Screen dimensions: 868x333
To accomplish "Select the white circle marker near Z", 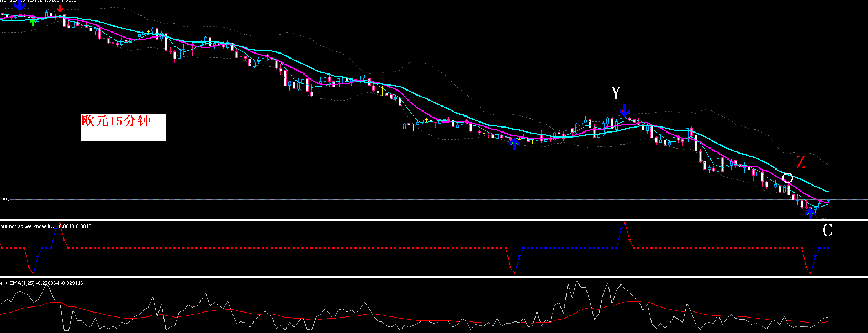I will coord(788,177).
